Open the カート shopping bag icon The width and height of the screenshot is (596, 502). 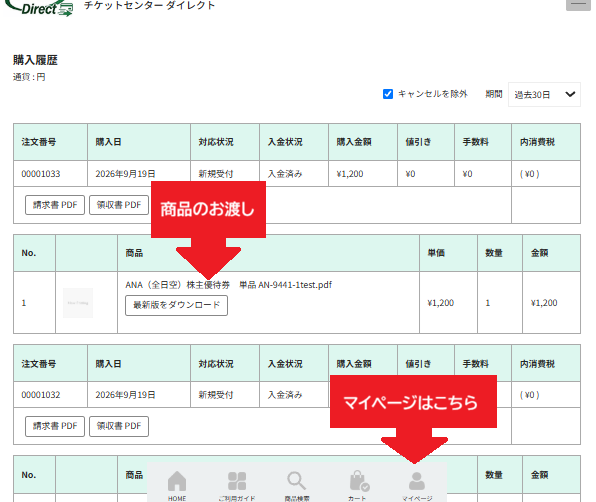[358, 486]
